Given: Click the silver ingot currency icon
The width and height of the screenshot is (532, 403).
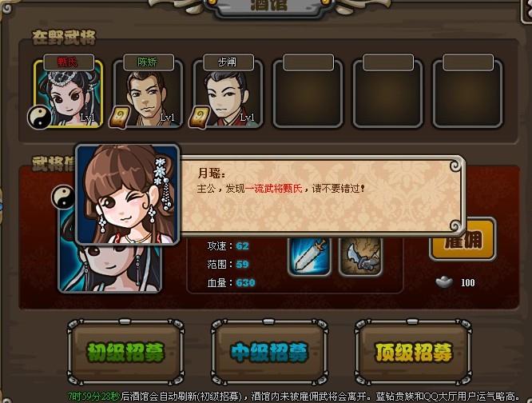Looking at the screenshot, I should [x=444, y=282].
